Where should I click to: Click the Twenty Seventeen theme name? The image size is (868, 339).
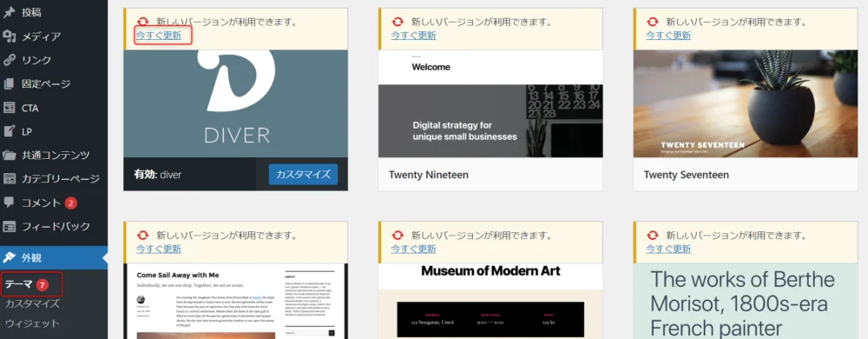pos(687,175)
